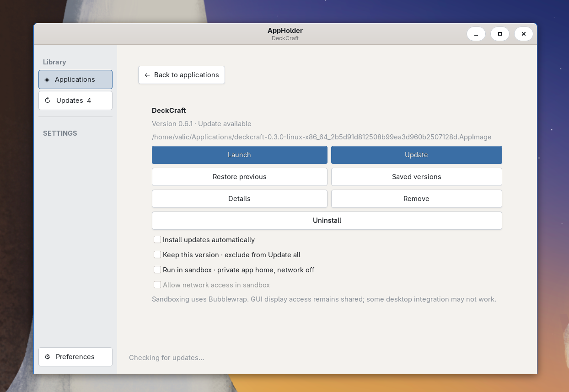Click the Version 0.6.1 update available text
Image resolution: width=569 pixels, height=392 pixels.
point(202,124)
